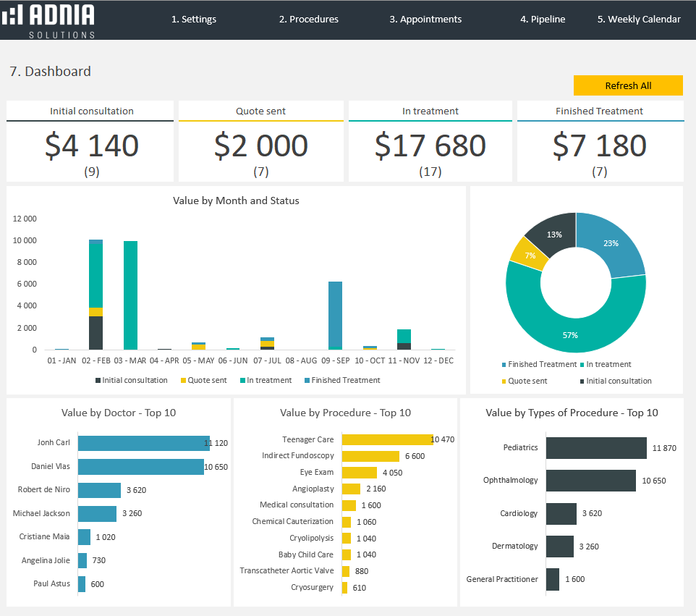Click the Teenager Care yellow bar
This screenshot has width=696, height=616.
click(387, 439)
